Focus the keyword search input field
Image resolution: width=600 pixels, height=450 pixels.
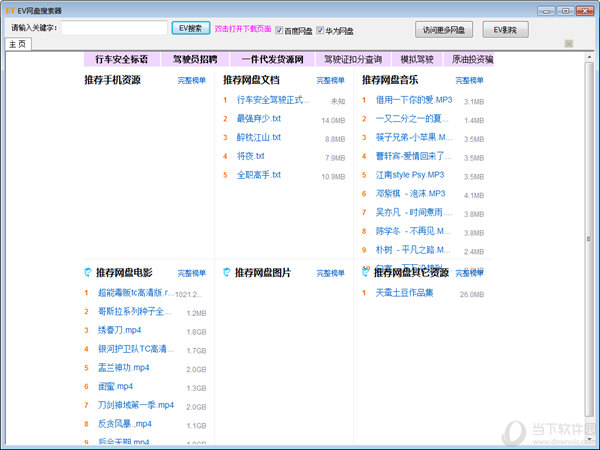tap(114, 28)
